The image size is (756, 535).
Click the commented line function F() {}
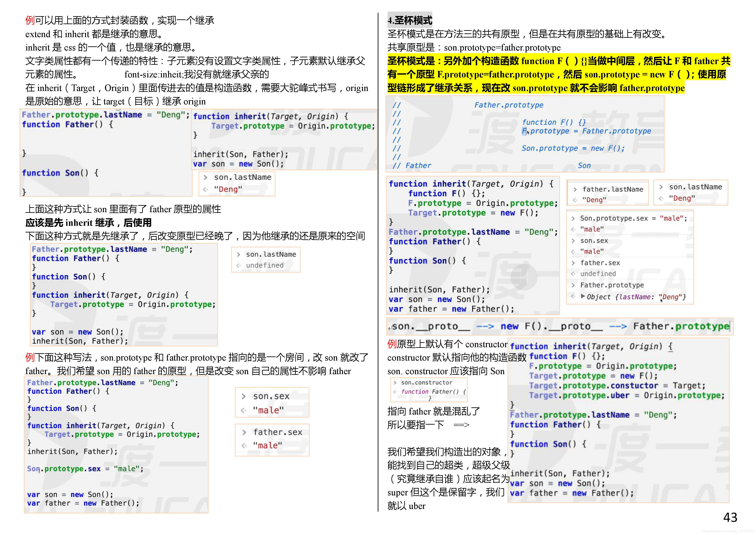tap(554, 122)
